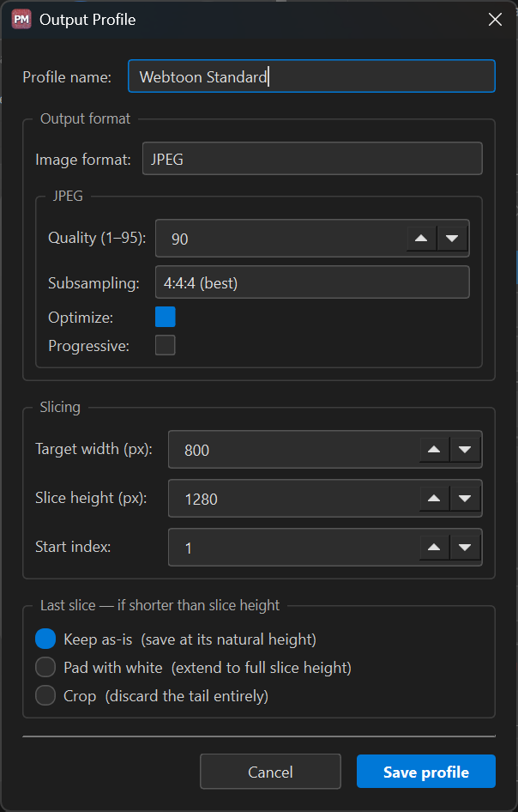Click the 'Output Profile' window title
518x812 pixels.
pos(87,20)
